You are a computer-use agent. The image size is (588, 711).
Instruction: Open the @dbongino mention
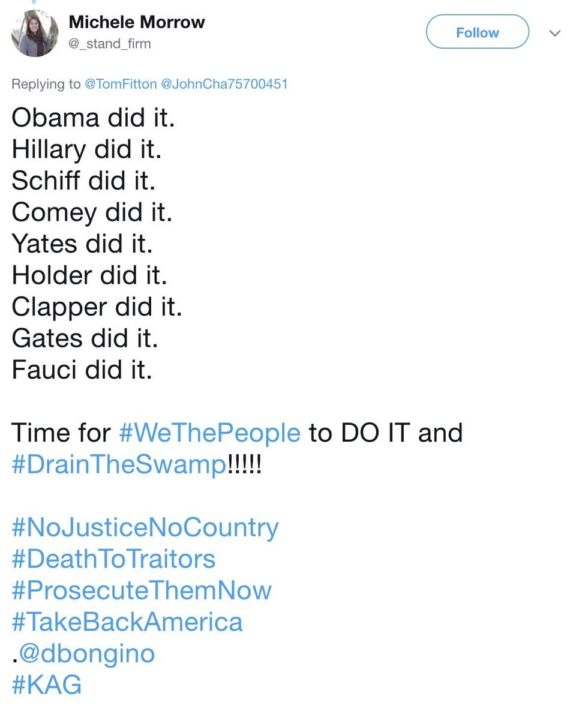87,653
